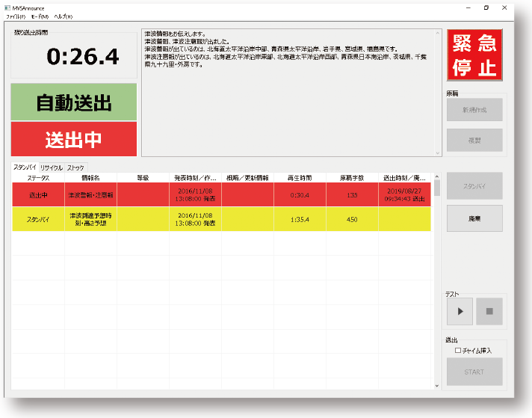Hit the red 緊急停止 emergency stop button
532x418 pixels.
tap(474, 55)
